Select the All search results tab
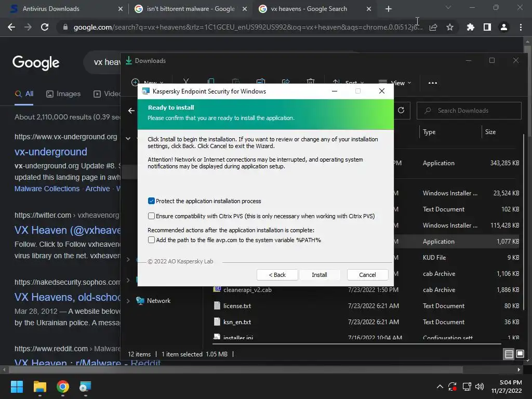This screenshot has height=399, width=532. point(24,94)
